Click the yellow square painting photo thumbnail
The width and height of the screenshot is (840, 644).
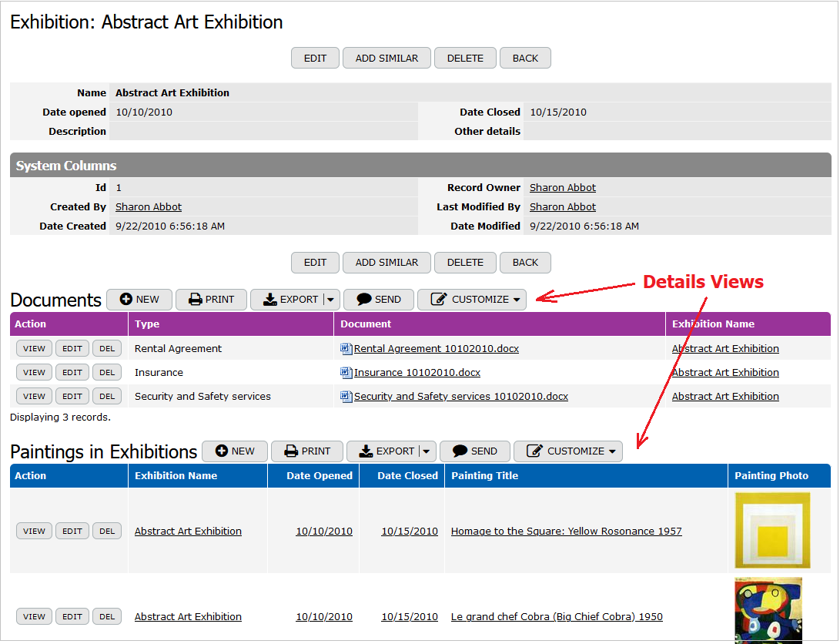772,531
